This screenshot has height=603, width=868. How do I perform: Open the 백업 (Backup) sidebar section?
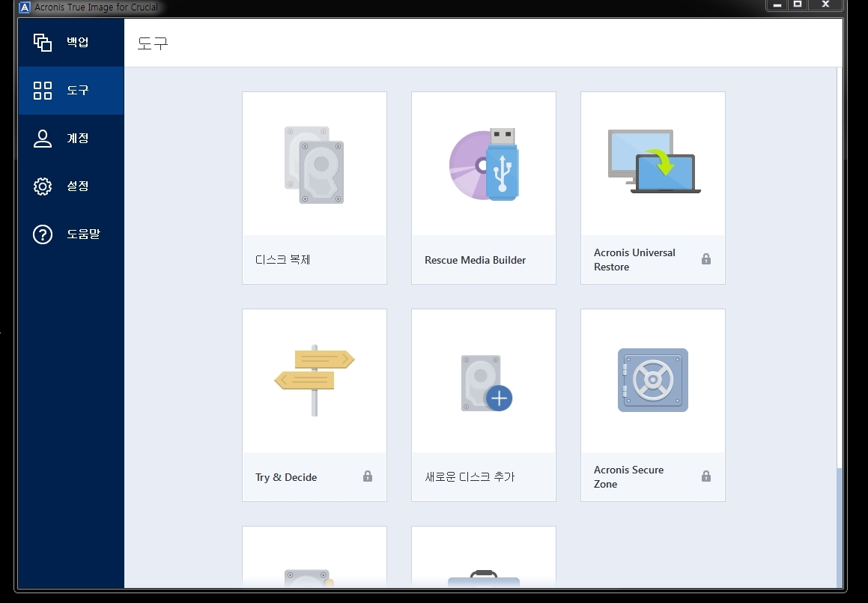pos(71,43)
